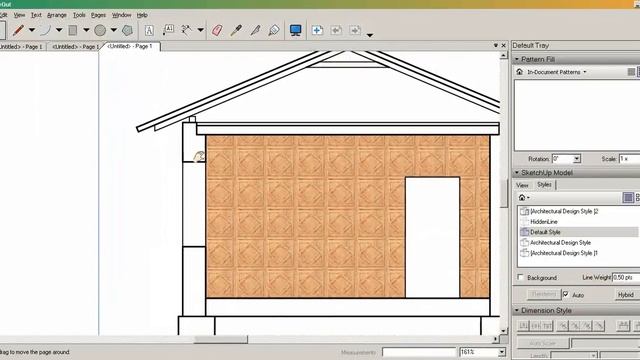Select the Arc tool
Image resolution: width=640 pixels, height=360 pixels.
click(45, 30)
